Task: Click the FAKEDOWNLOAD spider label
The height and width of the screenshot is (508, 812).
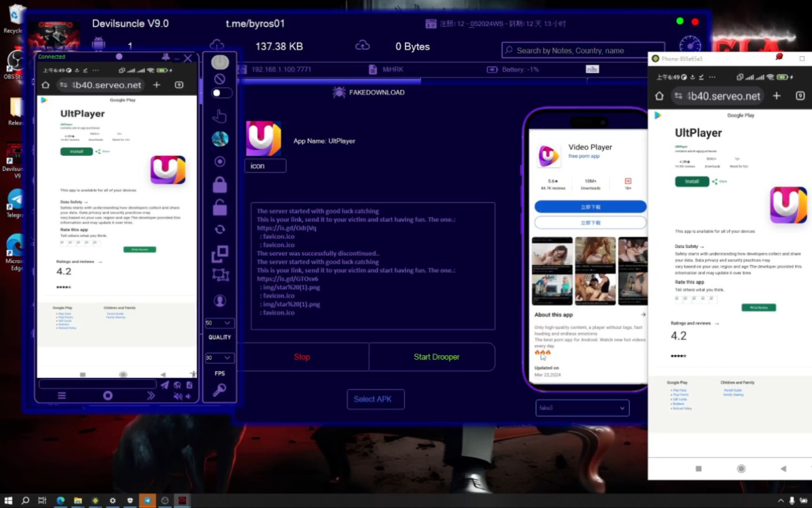Action: pos(369,92)
